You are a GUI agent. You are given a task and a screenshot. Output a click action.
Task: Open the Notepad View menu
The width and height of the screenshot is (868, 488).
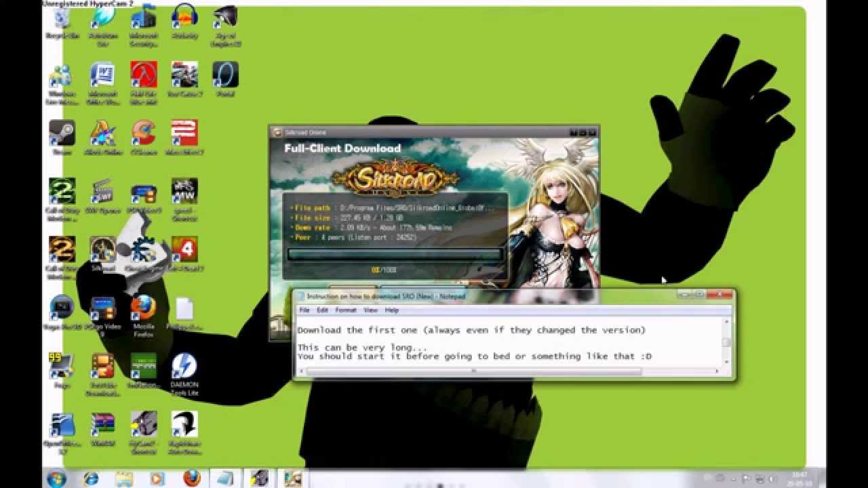pos(370,310)
